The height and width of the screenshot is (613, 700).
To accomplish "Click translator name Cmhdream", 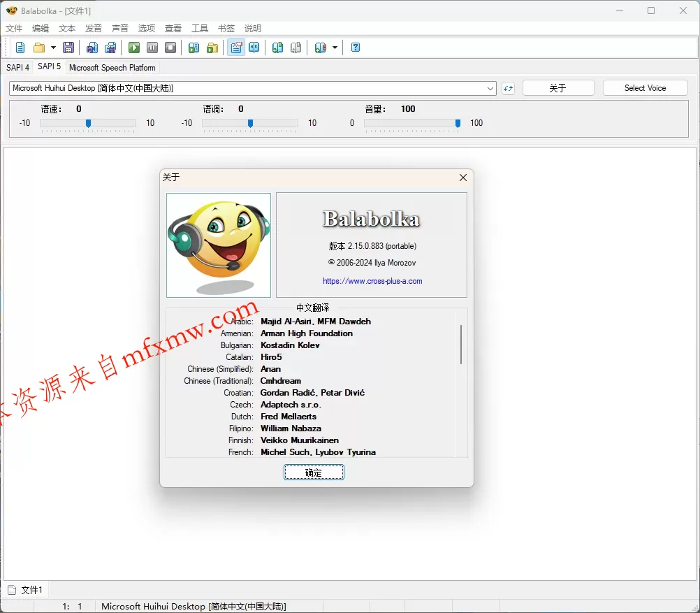I will 281,381.
